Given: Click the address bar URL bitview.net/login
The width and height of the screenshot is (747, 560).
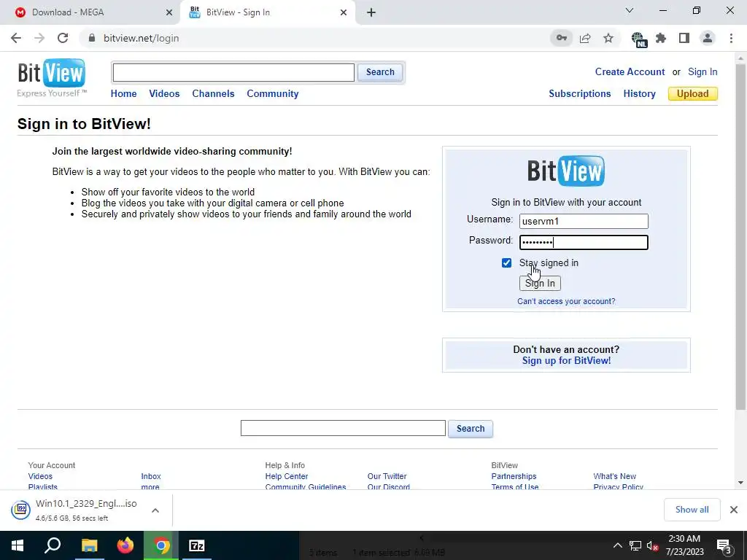Looking at the screenshot, I should point(141,38).
